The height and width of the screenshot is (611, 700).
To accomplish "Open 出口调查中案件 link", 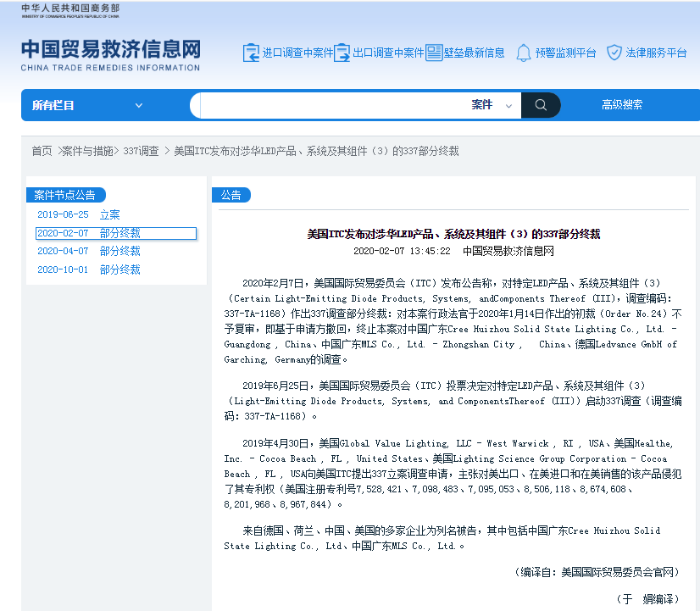I will (388, 53).
